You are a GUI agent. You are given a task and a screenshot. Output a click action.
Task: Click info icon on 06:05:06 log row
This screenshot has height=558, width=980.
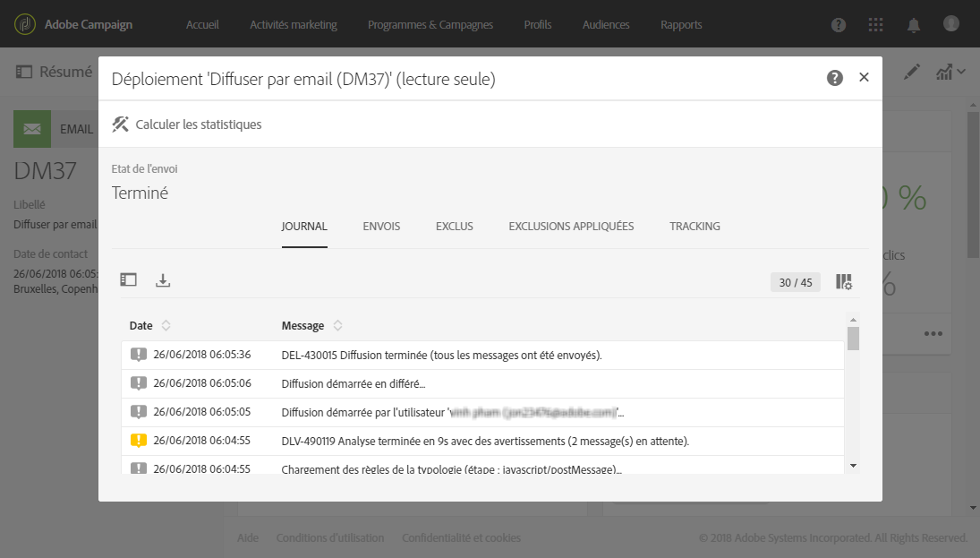tap(138, 382)
